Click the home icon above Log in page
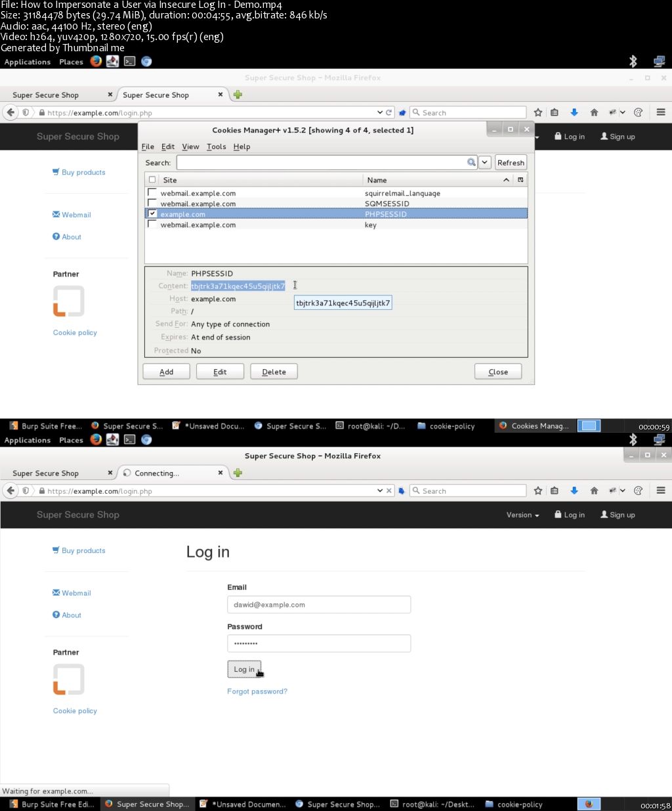This screenshot has width=672, height=811. point(594,491)
